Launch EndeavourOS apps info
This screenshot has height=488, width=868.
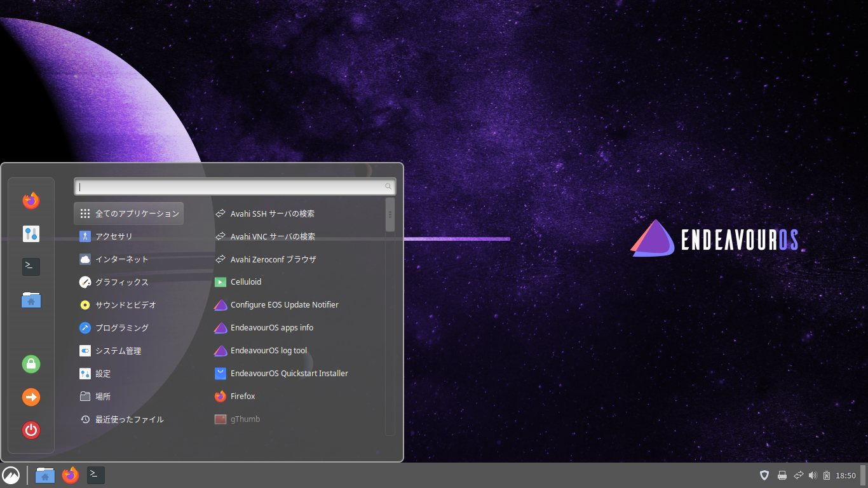pos(297,328)
